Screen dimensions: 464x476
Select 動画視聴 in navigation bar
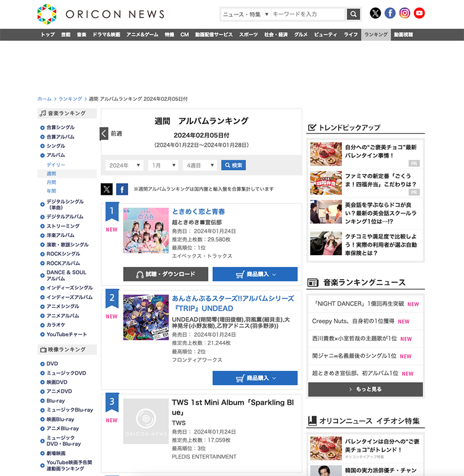tap(403, 35)
